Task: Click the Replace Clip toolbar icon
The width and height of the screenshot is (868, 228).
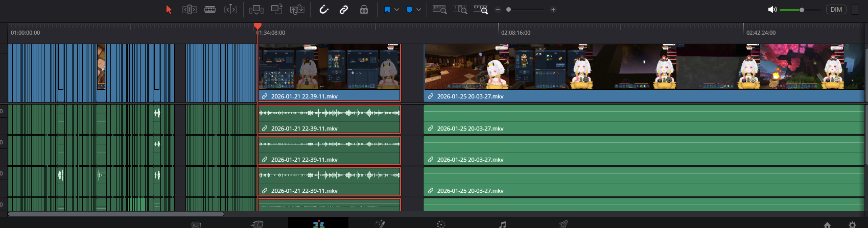Action: click(x=297, y=10)
